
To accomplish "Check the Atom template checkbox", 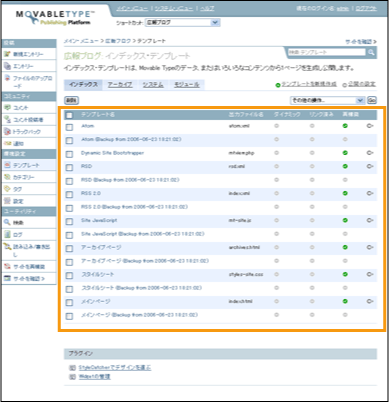I will tap(69, 127).
